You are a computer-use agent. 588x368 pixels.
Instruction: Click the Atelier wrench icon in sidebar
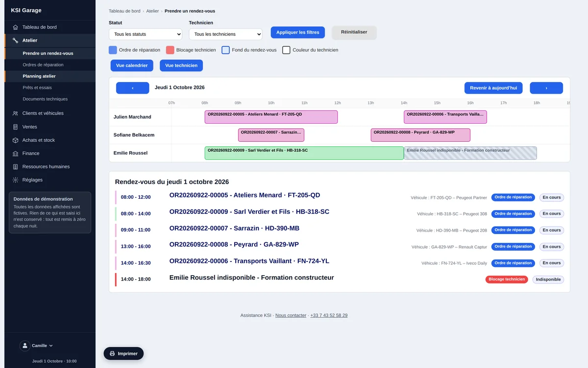pos(16,41)
